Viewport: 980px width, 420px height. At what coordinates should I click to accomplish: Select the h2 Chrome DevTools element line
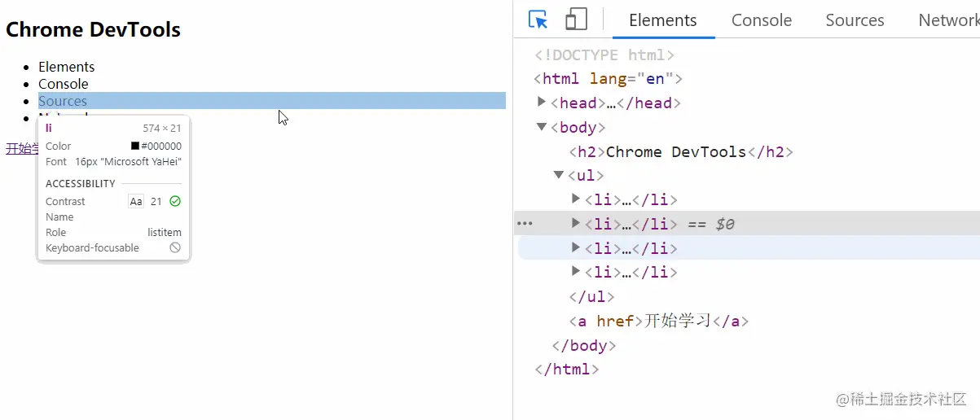[x=681, y=151]
